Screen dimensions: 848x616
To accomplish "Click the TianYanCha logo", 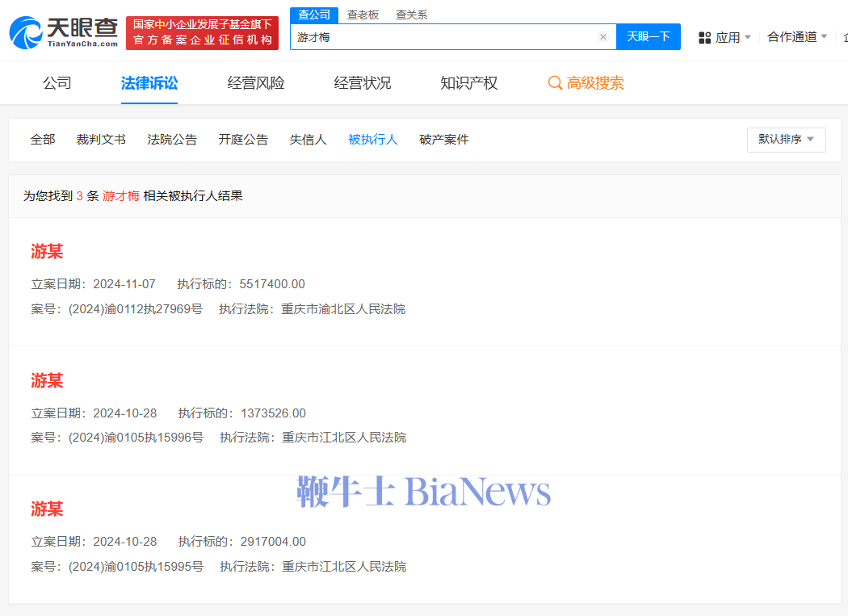I will [x=64, y=32].
